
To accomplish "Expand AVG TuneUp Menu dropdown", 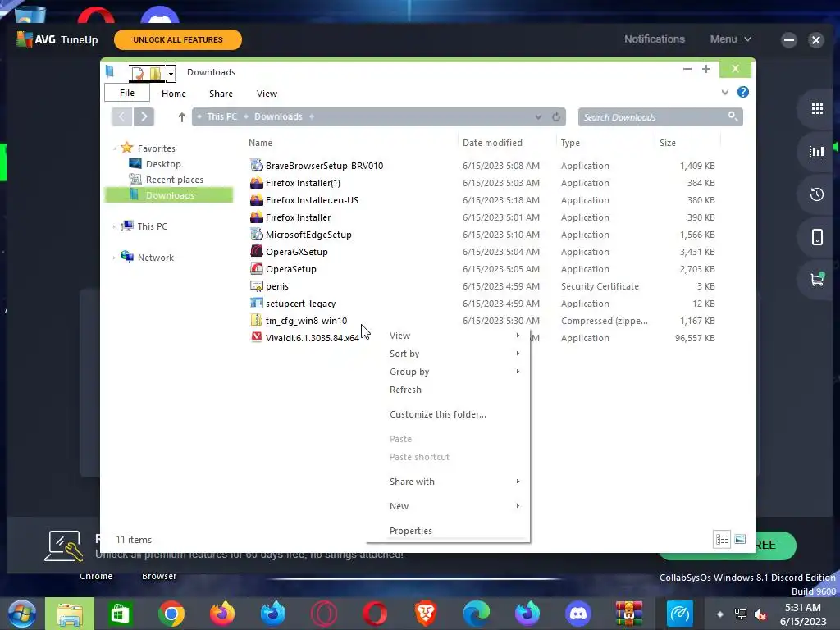I will pos(731,39).
